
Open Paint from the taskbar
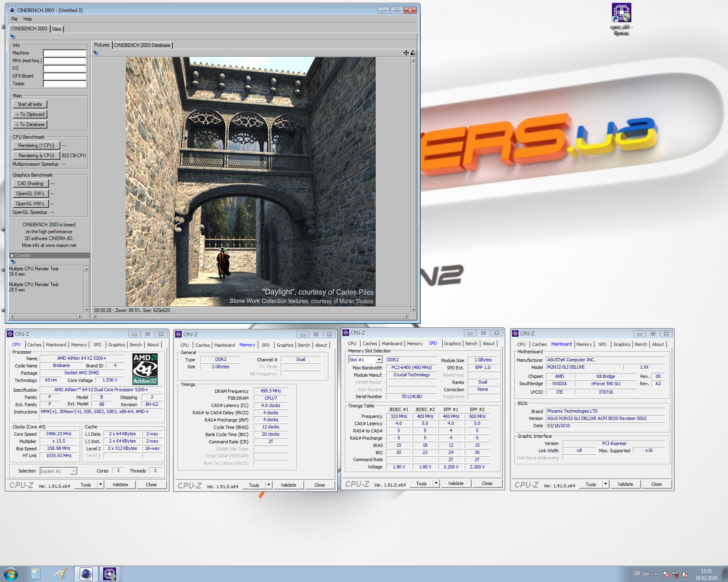tap(61, 574)
